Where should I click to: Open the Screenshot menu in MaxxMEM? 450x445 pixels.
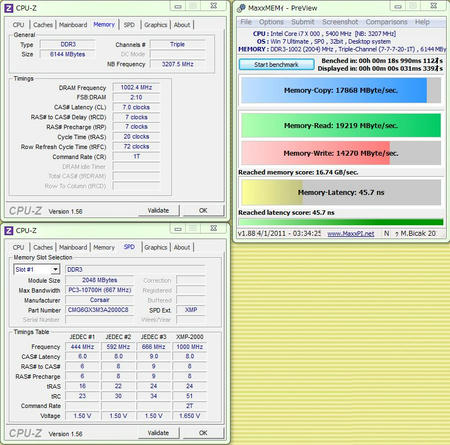pos(340,22)
